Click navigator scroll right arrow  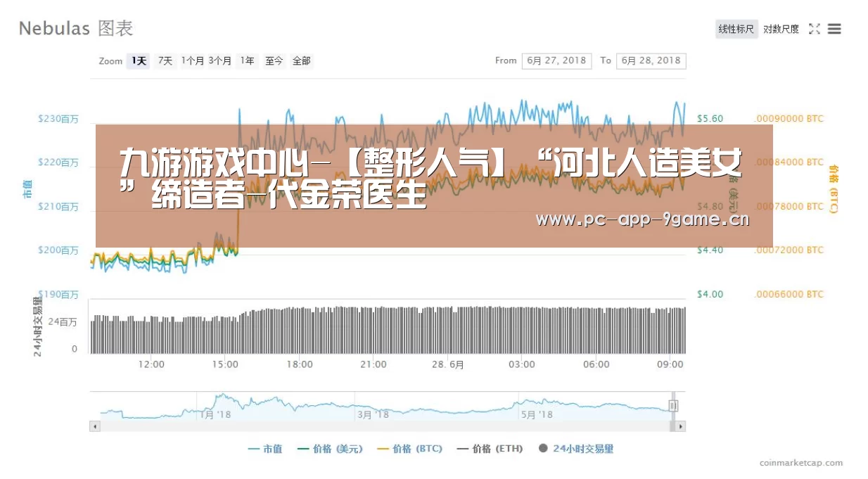pyautogui.click(x=681, y=426)
